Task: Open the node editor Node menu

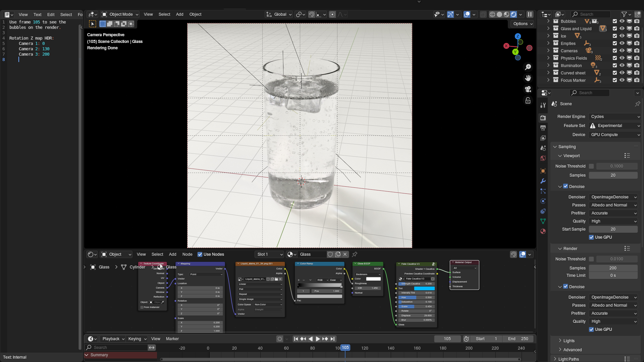Action: coord(187,254)
